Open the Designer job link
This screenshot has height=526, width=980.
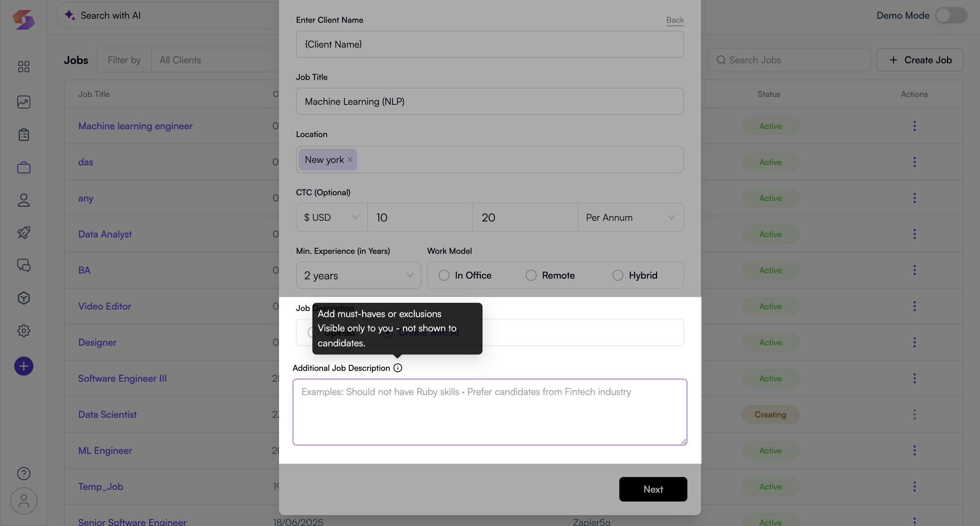97,342
